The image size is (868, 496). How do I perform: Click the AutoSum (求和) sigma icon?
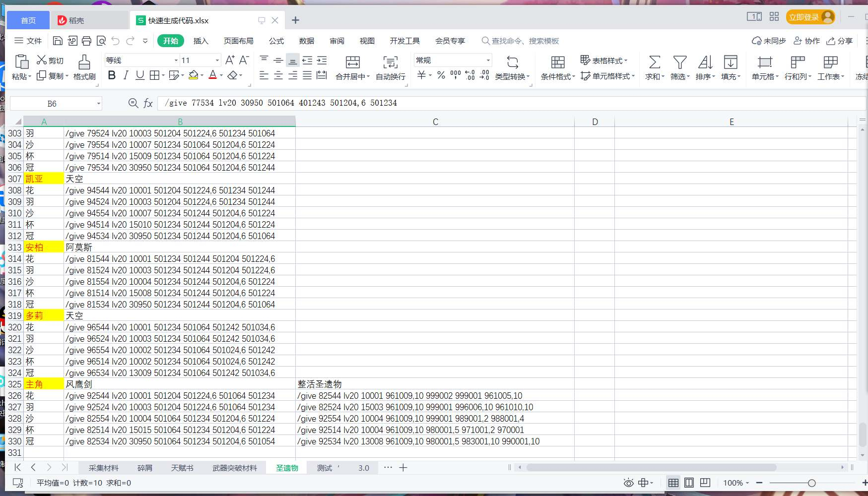point(655,62)
